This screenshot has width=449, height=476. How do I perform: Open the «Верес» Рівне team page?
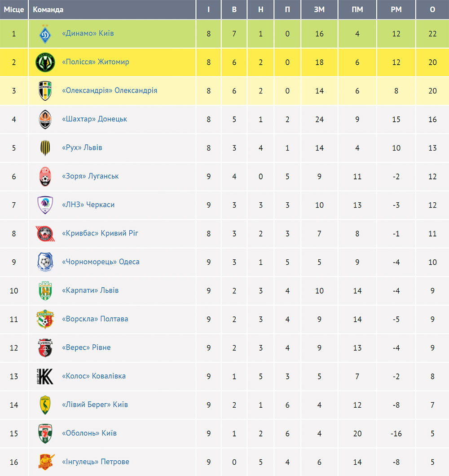[86, 347]
